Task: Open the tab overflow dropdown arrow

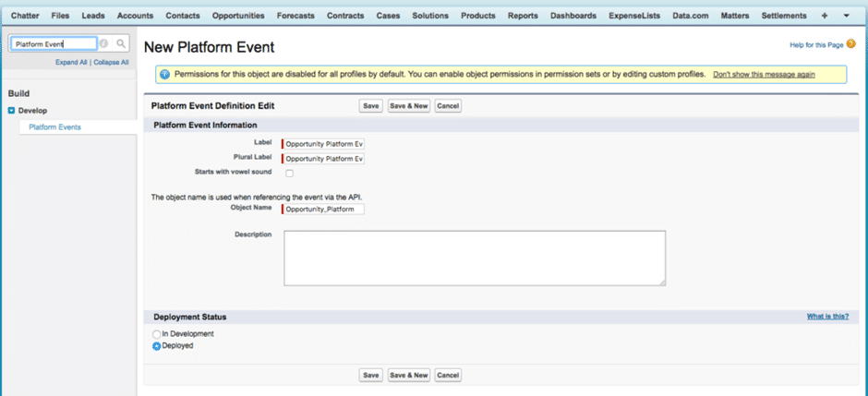Action: [846, 16]
